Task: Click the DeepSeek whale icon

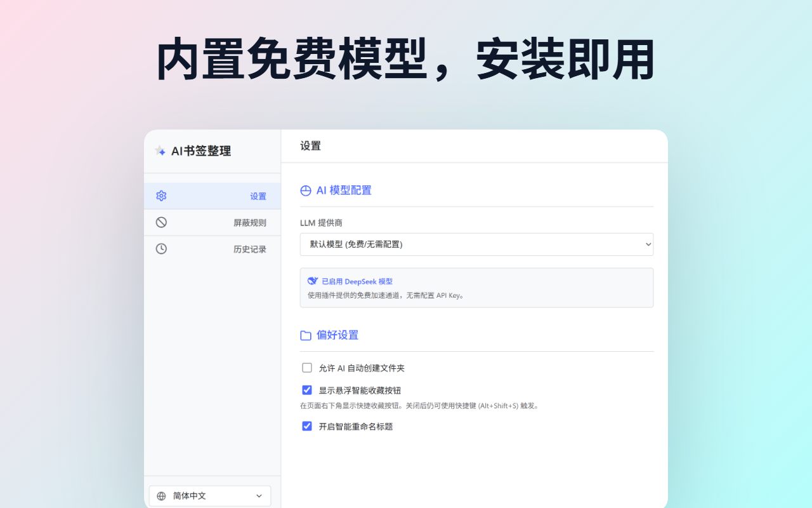Action: tap(312, 281)
